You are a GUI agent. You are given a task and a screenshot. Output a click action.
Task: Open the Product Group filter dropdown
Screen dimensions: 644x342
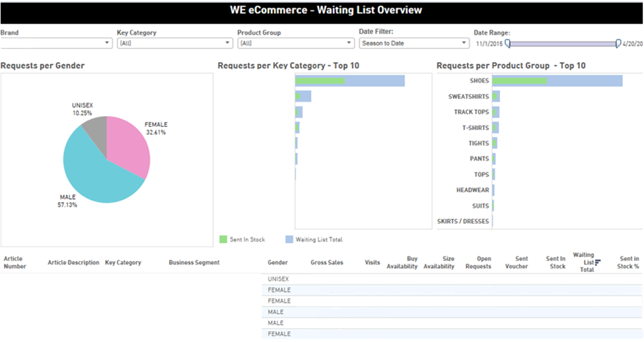coord(295,43)
